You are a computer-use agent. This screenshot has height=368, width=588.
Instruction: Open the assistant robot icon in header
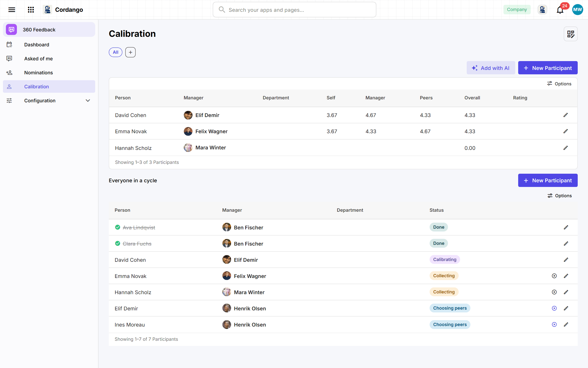542,10
